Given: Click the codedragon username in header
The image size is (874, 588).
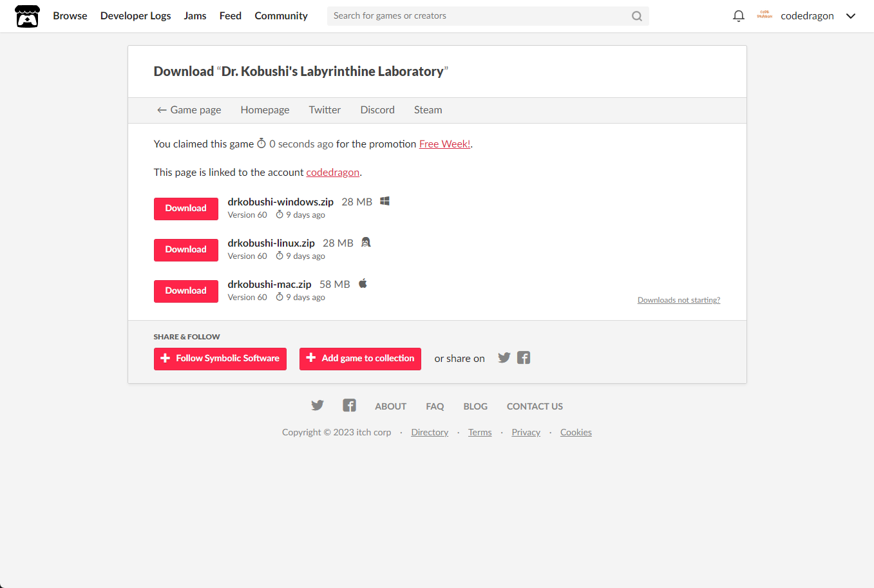Looking at the screenshot, I should [x=807, y=16].
